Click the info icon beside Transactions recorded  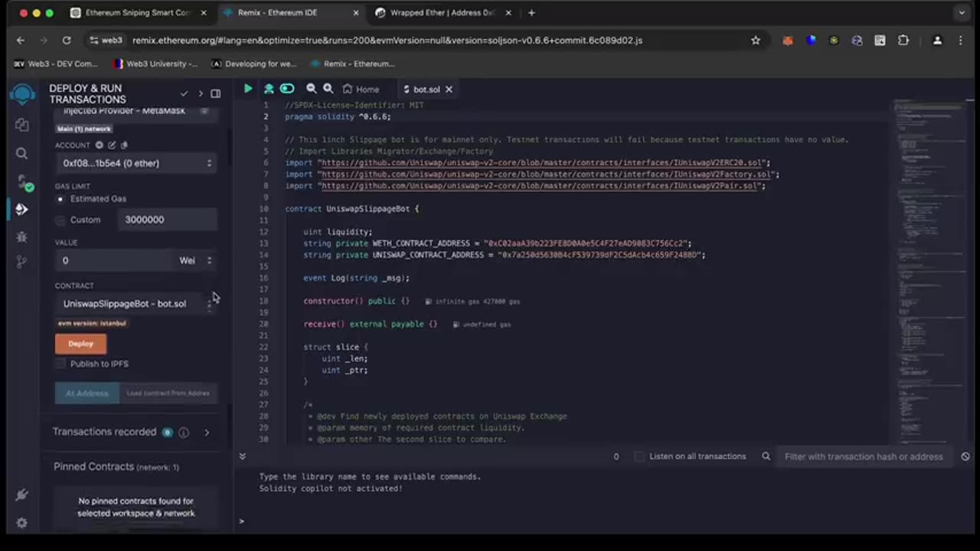point(184,432)
